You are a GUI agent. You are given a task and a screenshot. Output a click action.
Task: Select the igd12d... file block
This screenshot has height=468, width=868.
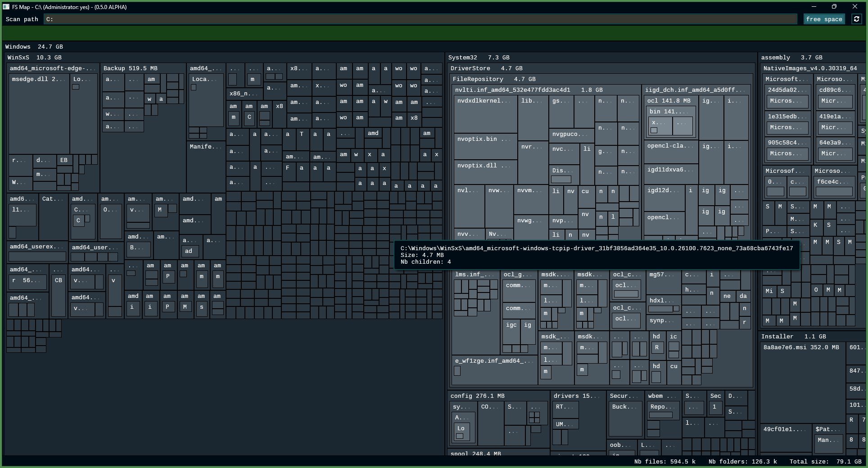(x=665, y=198)
